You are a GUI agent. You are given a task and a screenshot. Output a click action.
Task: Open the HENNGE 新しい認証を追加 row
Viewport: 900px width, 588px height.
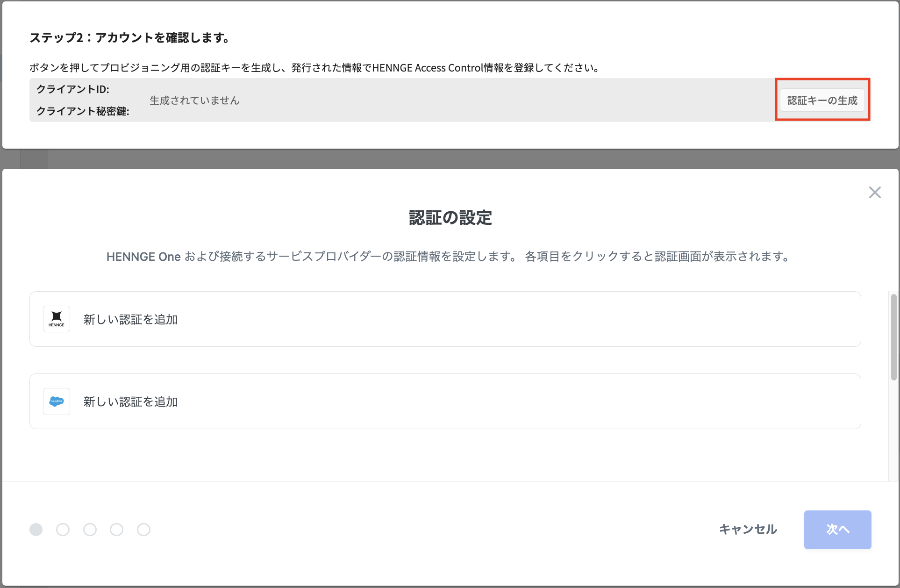click(x=445, y=319)
